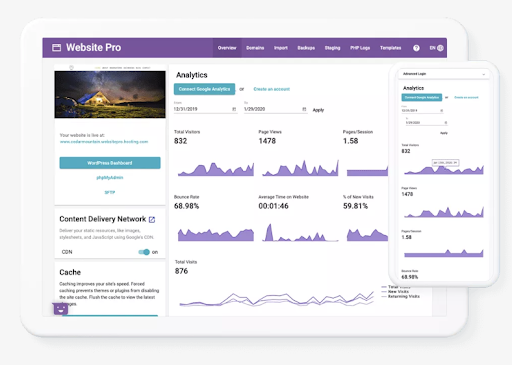Select the PHP Logs tab
The width and height of the screenshot is (512, 365).
360,48
